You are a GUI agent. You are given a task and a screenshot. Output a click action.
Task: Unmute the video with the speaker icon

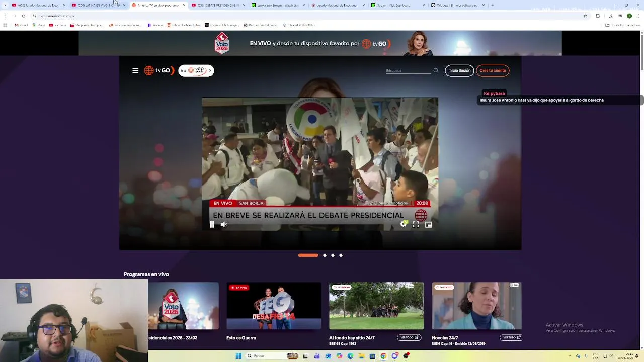[x=224, y=225]
